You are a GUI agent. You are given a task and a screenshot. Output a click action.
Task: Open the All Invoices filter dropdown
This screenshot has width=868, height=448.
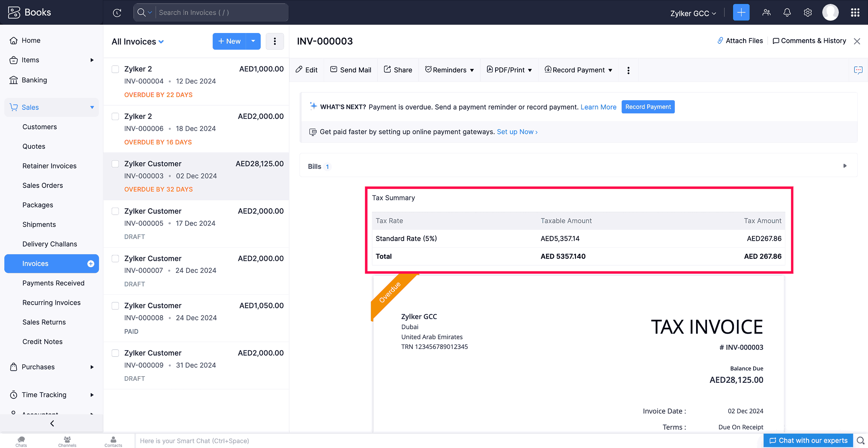point(138,42)
